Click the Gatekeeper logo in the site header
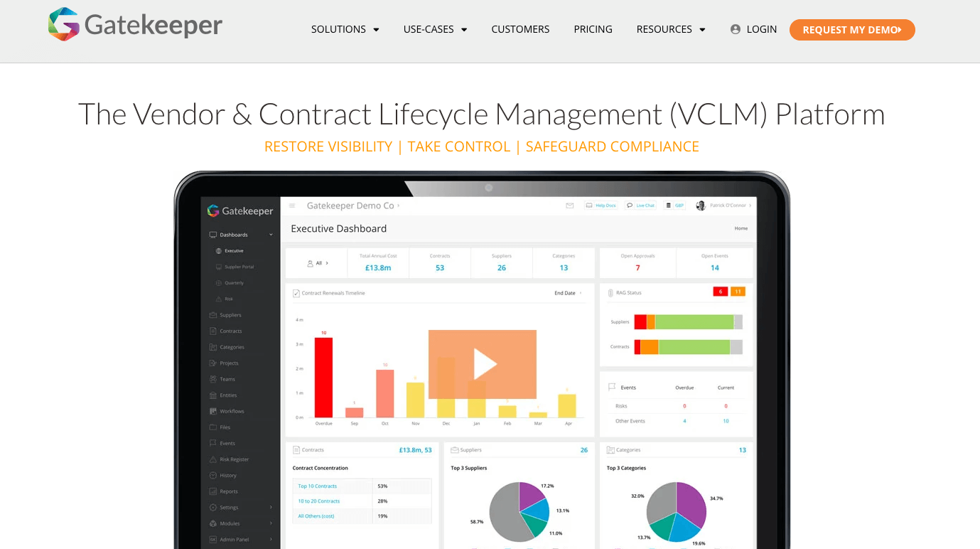980x549 pixels. pos(135,25)
